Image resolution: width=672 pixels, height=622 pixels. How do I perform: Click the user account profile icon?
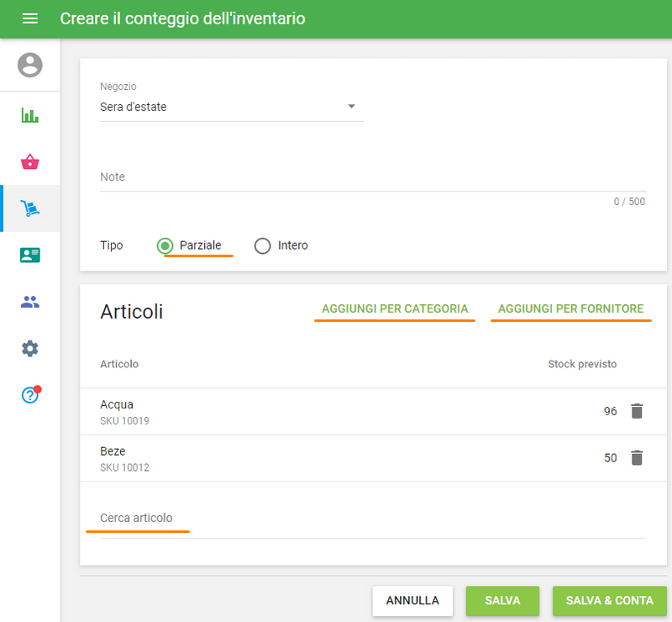pyautogui.click(x=30, y=65)
